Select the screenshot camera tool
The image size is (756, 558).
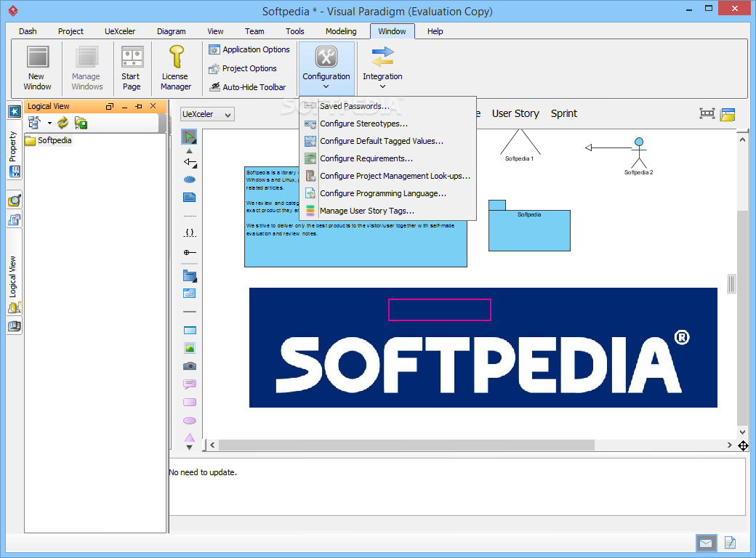(x=190, y=366)
